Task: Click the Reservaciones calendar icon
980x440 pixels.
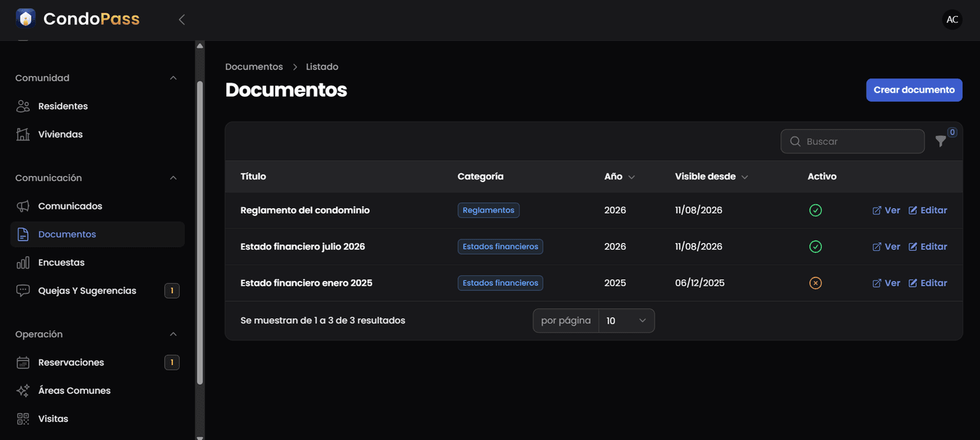Action: click(23, 362)
